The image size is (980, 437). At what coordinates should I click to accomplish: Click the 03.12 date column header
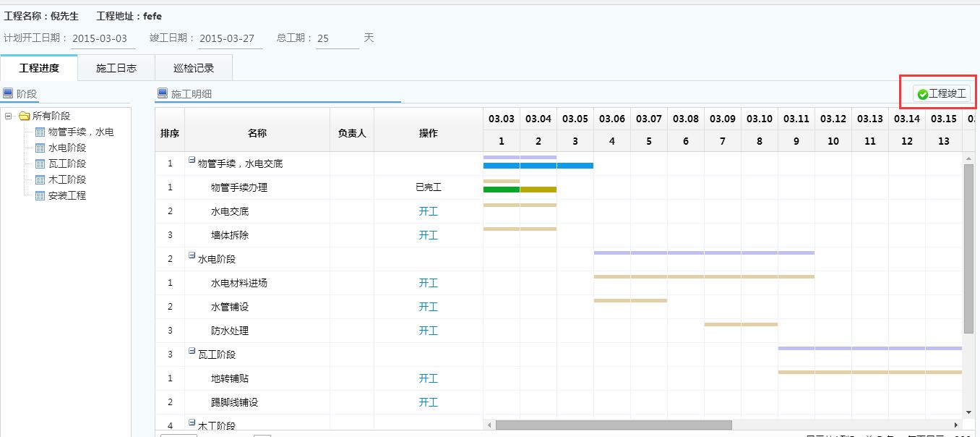pyautogui.click(x=833, y=119)
